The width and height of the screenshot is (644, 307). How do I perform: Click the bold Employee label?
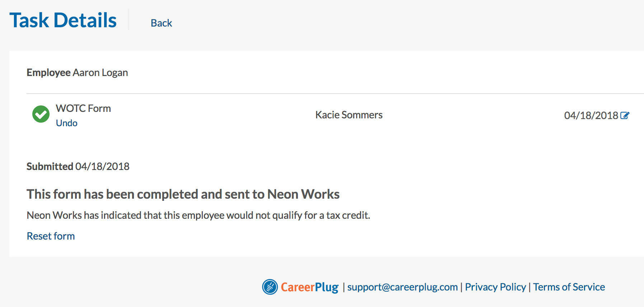click(48, 72)
